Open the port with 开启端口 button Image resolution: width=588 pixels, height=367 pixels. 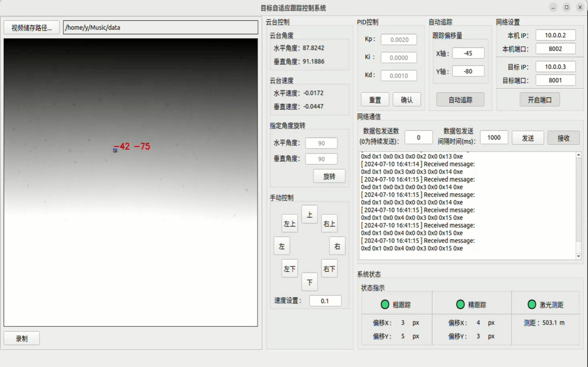539,100
